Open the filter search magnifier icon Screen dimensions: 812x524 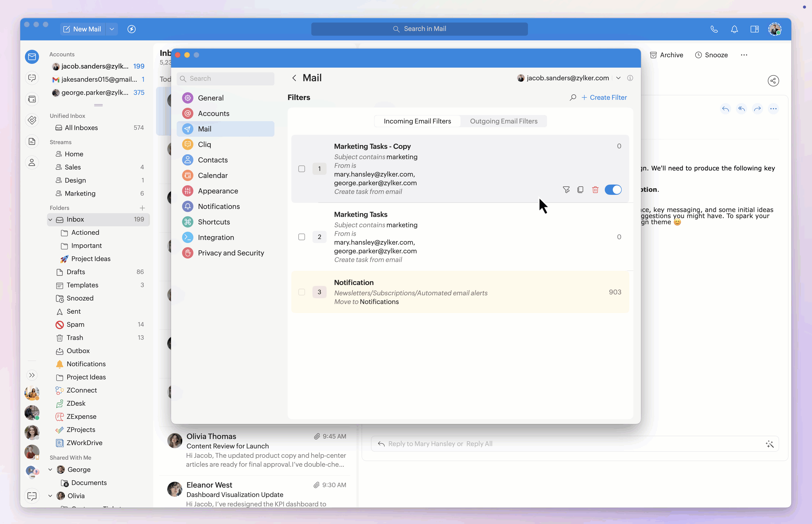click(573, 98)
